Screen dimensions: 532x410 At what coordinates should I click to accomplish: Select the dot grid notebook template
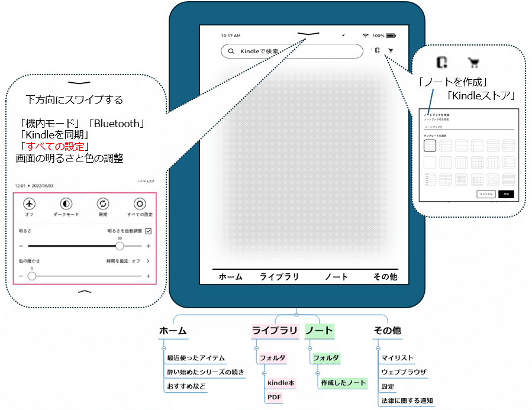click(x=493, y=163)
